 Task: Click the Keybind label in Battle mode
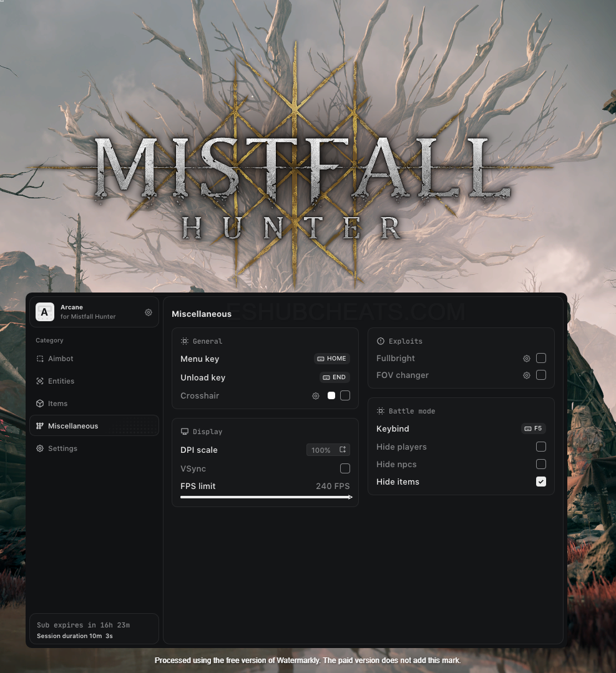393,428
